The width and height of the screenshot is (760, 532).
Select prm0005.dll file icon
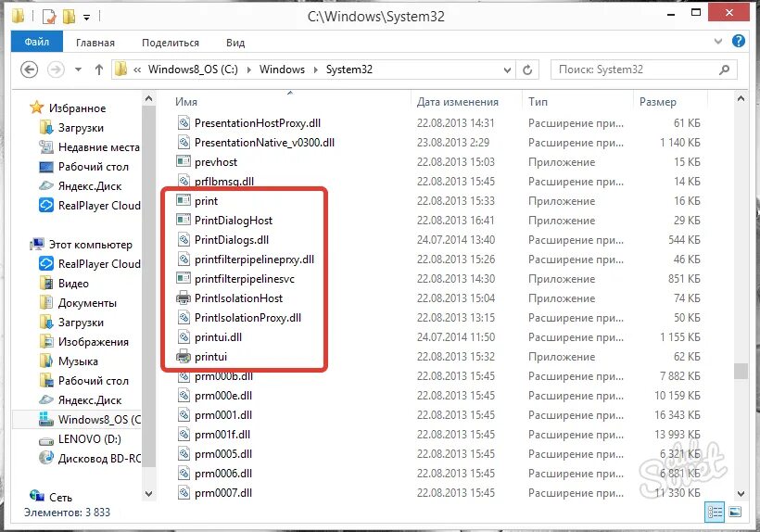184,453
